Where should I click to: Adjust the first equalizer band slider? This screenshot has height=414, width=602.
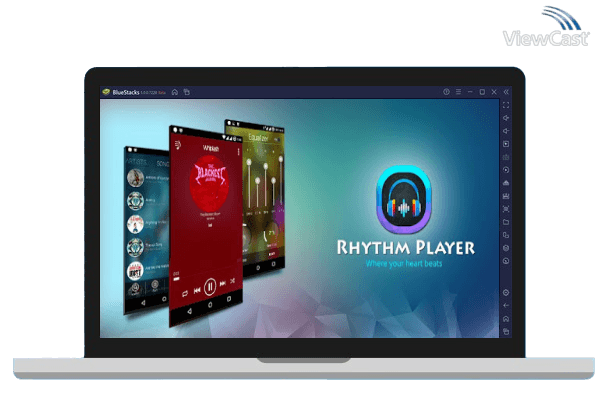click(x=249, y=183)
